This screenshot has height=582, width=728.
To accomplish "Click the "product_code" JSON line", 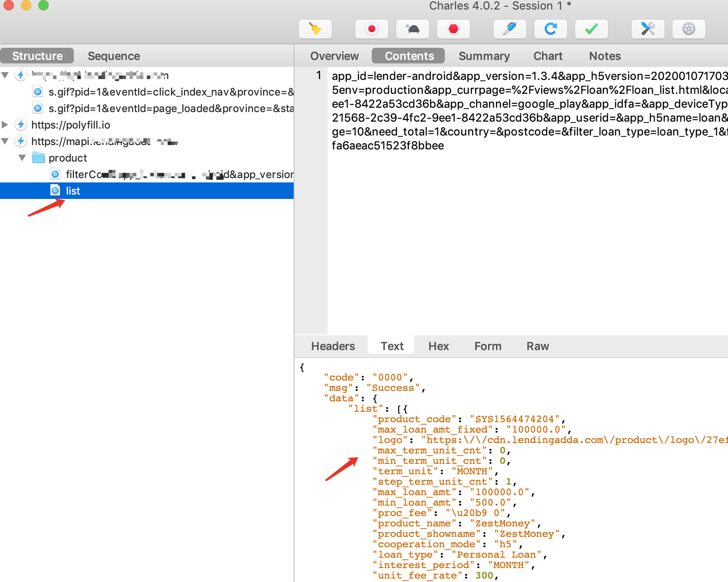I will pyautogui.click(x=469, y=419).
